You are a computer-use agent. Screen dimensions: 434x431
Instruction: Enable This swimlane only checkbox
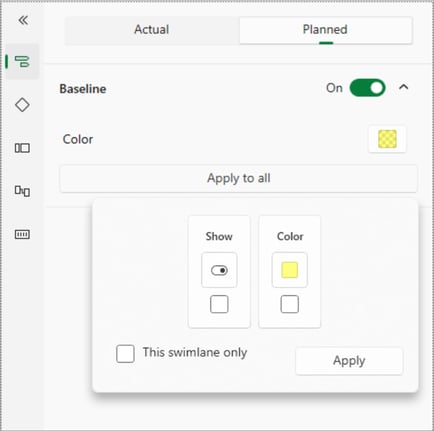point(125,353)
